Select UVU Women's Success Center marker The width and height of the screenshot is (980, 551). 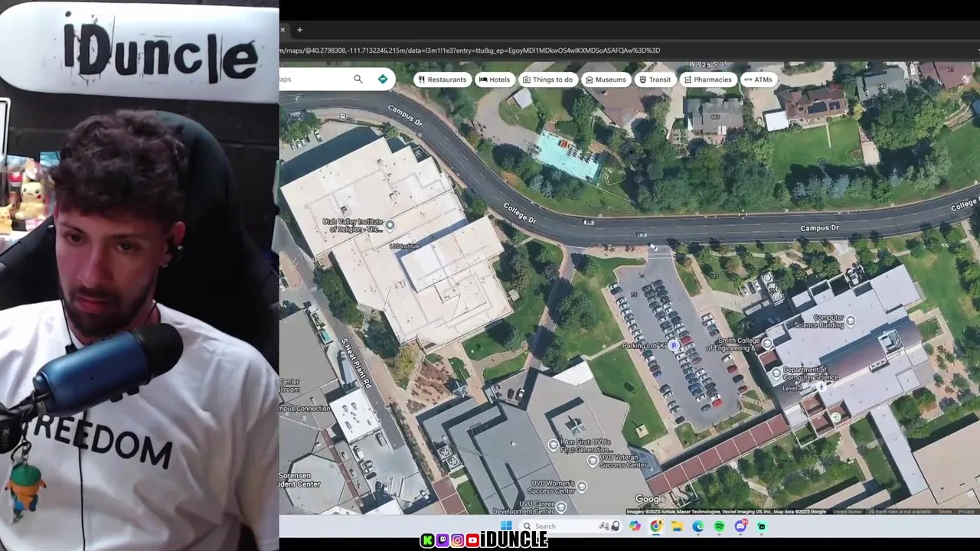pyautogui.click(x=582, y=486)
